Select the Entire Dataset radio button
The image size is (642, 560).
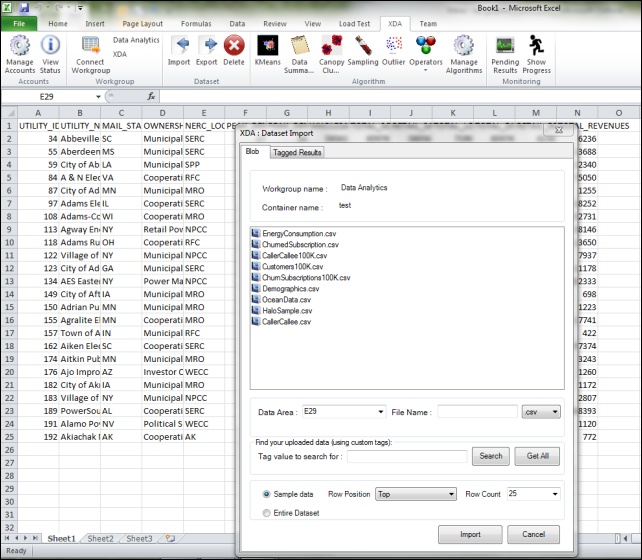266,513
